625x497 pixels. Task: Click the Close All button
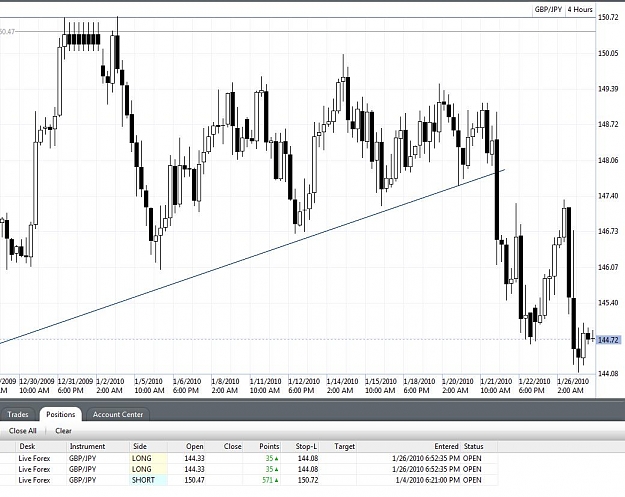pos(22,431)
